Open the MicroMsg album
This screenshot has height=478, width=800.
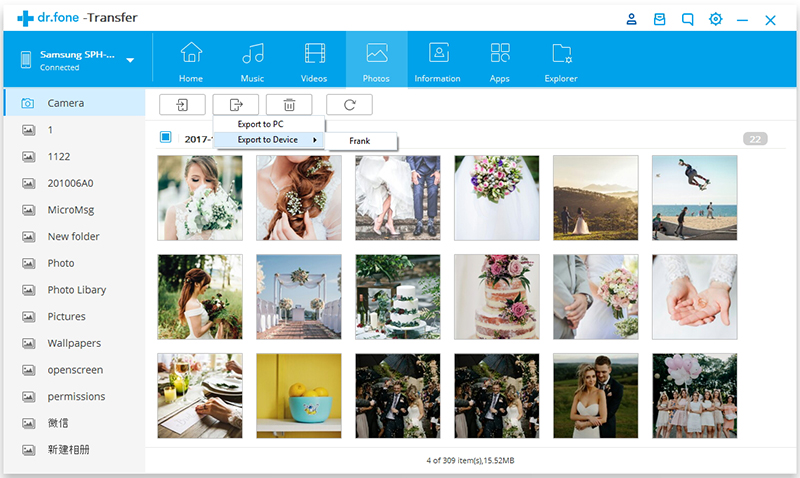tap(74, 210)
